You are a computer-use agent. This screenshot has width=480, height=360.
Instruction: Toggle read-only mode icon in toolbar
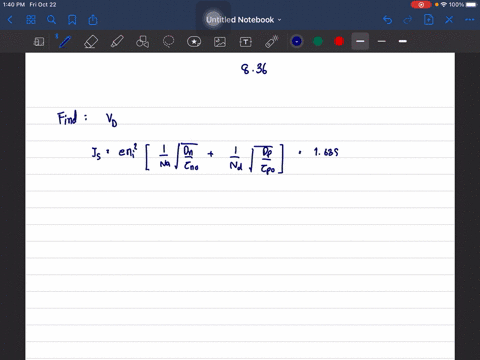click(39, 42)
